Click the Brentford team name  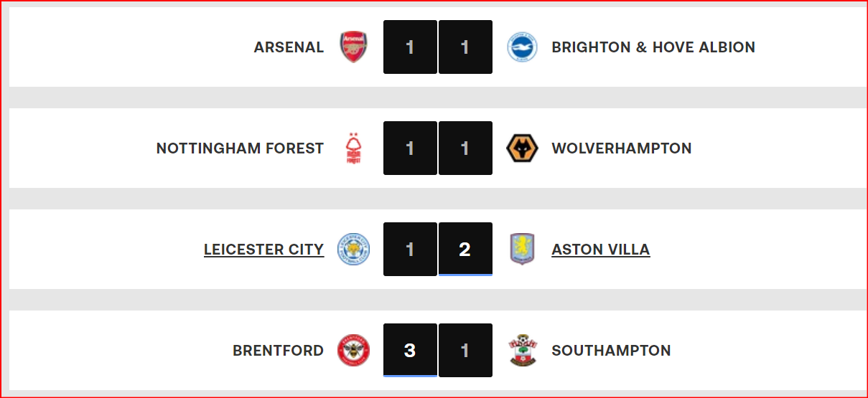pos(278,351)
